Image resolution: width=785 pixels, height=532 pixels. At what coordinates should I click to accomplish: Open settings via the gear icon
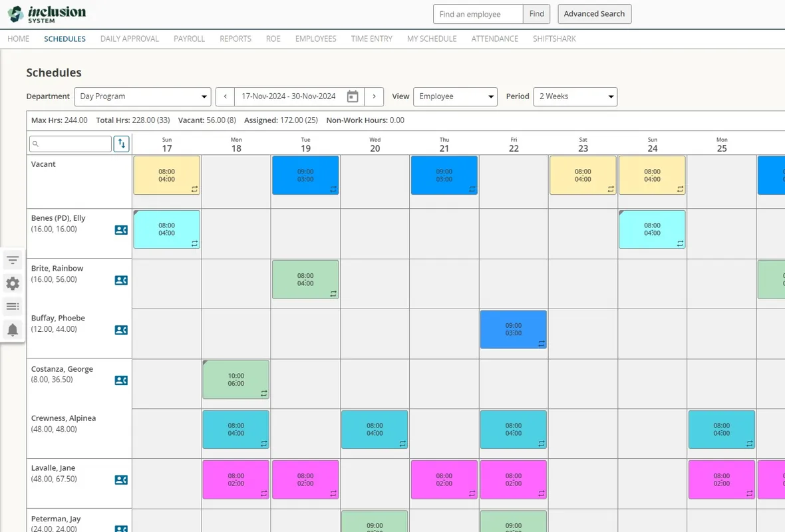click(12, 283)
